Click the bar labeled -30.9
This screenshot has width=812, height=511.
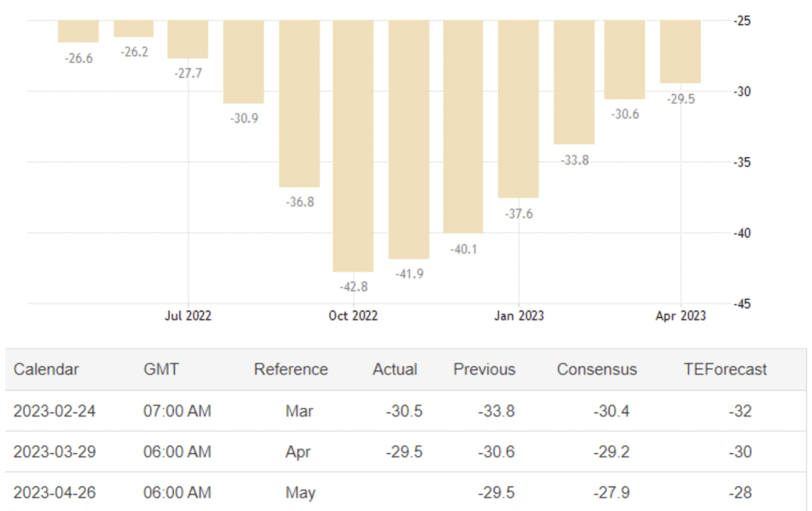243,62
